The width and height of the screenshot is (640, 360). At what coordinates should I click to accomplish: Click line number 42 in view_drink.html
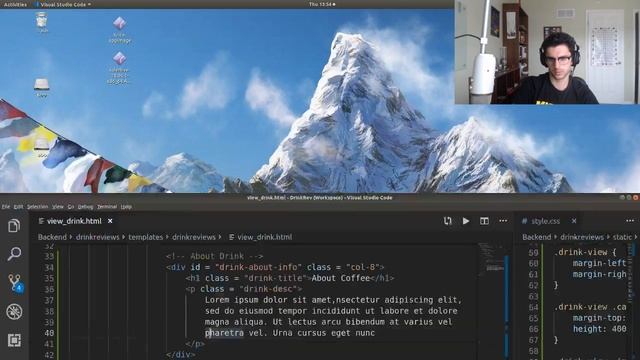pyautogui.click(x=49, y=355)
